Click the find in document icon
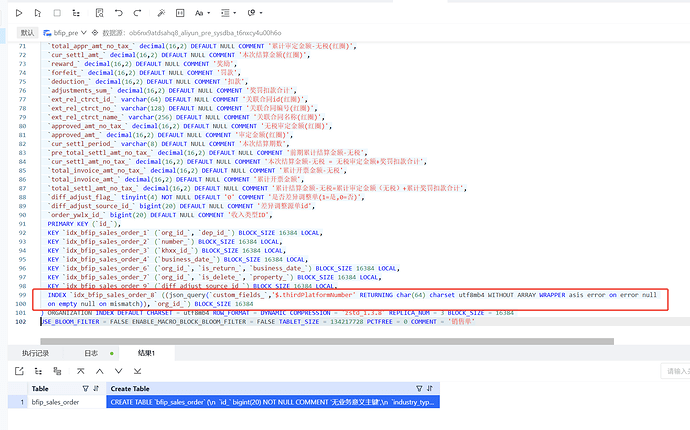690x430 pixels. (x=99, y=13)
